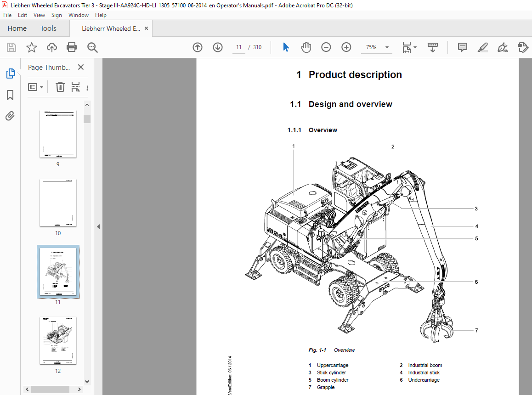Image resolution: width=532 pixels, height=395 pixels.
Task: Select the Liebherr Wheeled E... document tab
Action: (x=111, y=28)
